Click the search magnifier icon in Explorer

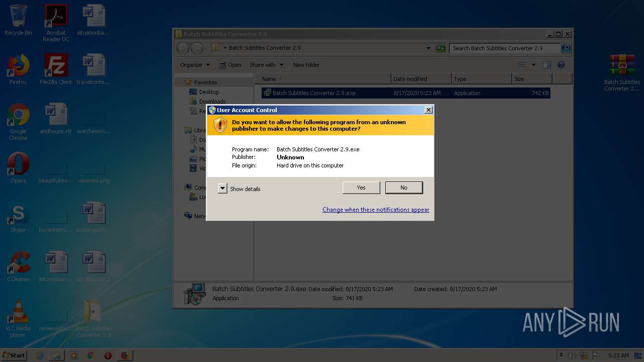point(566,48)
